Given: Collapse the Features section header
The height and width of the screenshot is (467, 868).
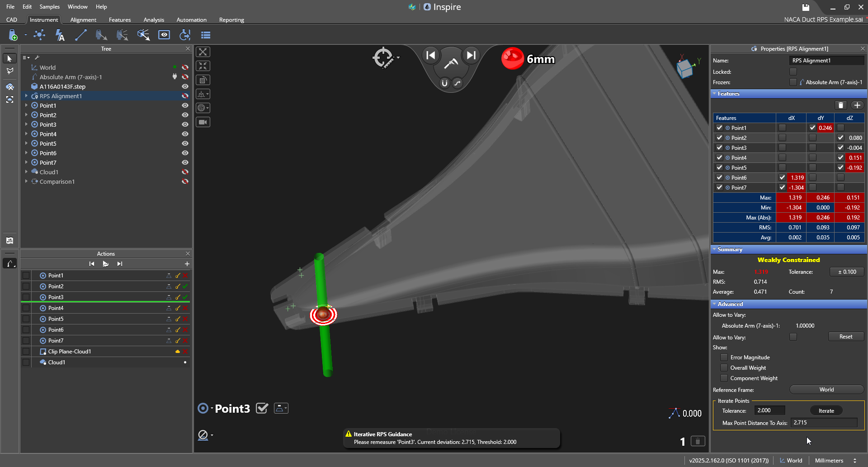Looking at the screenshot, I should (x=789, y=94).
